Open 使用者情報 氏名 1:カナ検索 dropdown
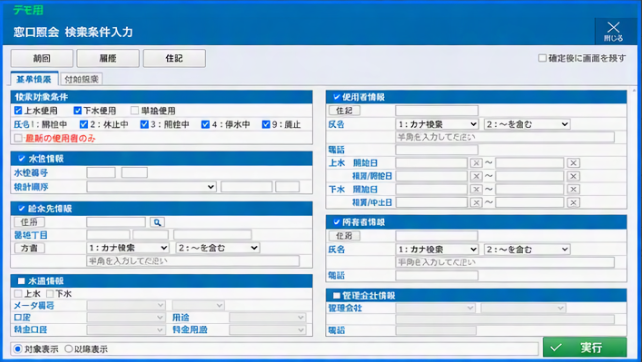 coord(437,124)
